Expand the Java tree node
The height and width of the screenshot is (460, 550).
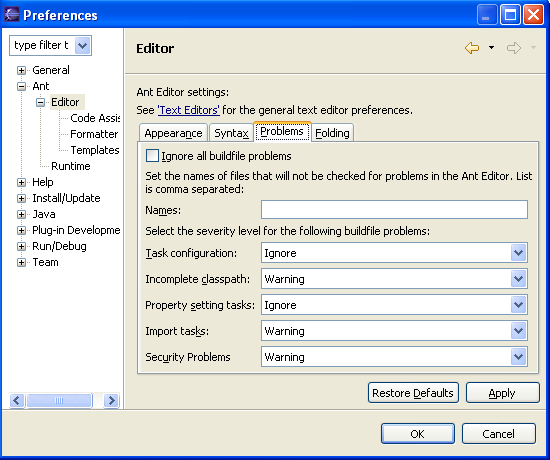(x=21, y=214)
